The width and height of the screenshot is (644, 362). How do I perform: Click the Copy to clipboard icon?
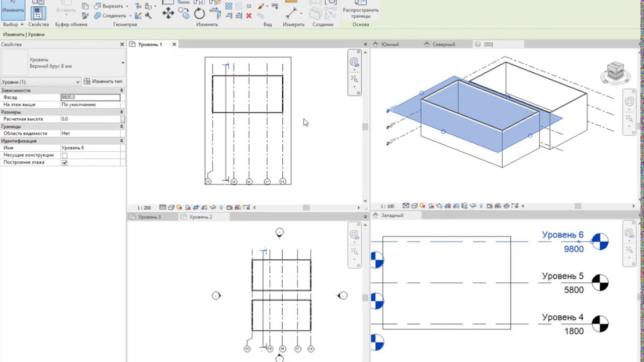(x=85, y=6)
